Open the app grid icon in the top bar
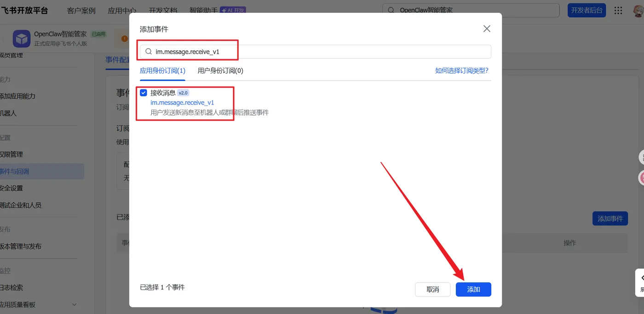The image size is (644, 314). (618, 11)
